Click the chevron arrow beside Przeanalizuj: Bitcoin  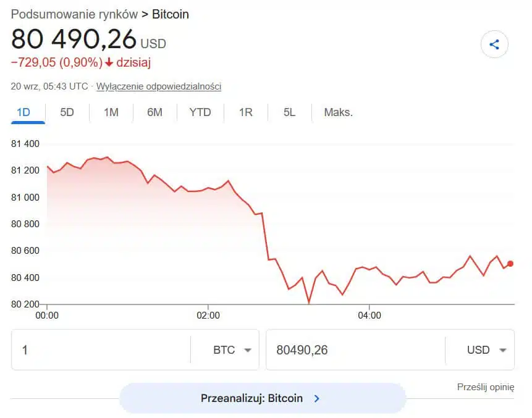pos(316,398)
